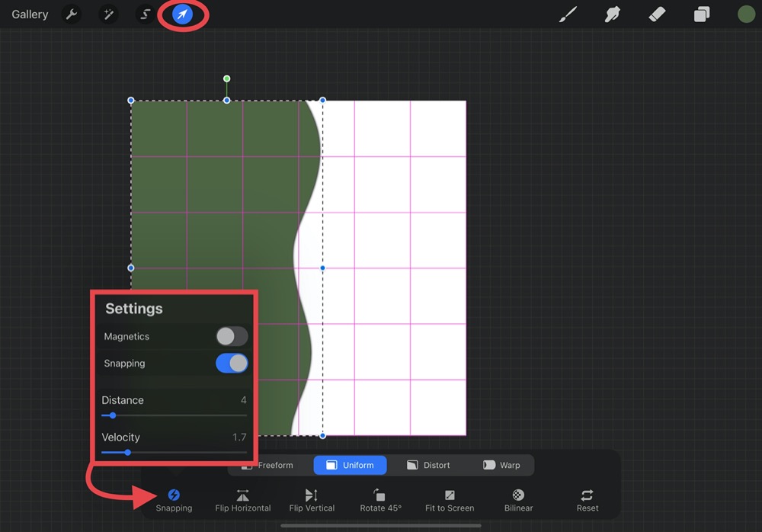Activate the Selection tool
The width and height of the screenshot is (762, 532).
(x=144, y=14)
